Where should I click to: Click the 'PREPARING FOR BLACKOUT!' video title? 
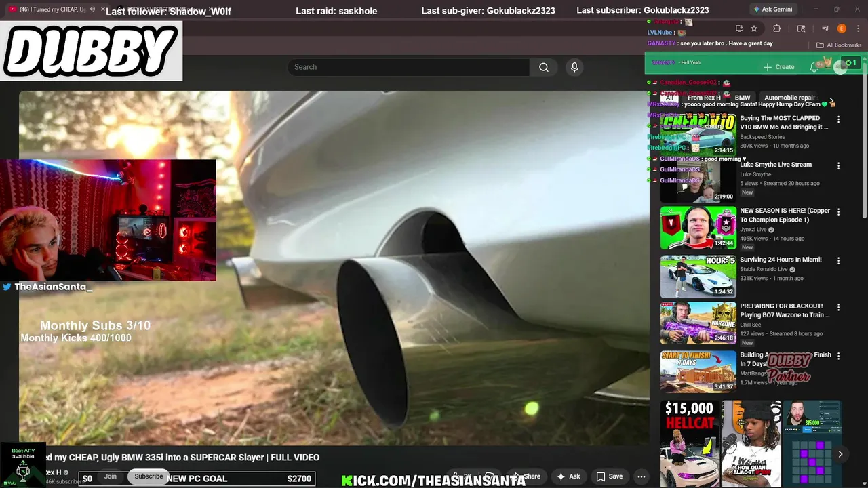[785, 310]
